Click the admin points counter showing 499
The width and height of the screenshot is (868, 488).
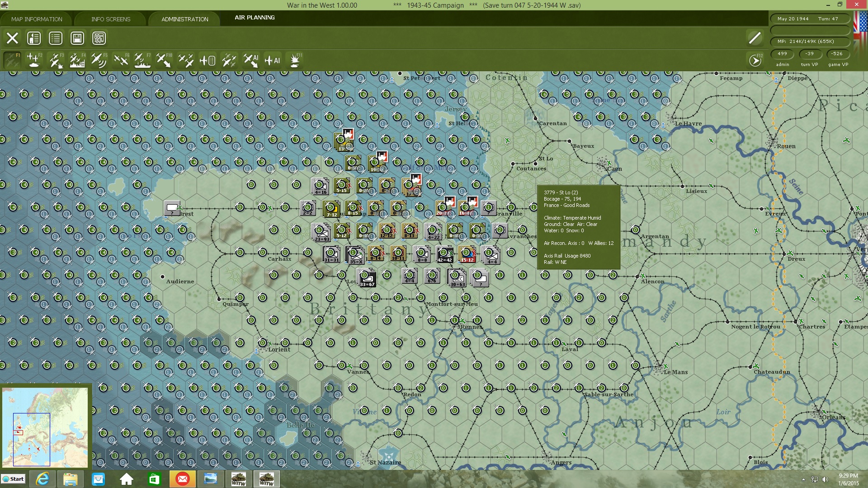[x=783, y=54]
